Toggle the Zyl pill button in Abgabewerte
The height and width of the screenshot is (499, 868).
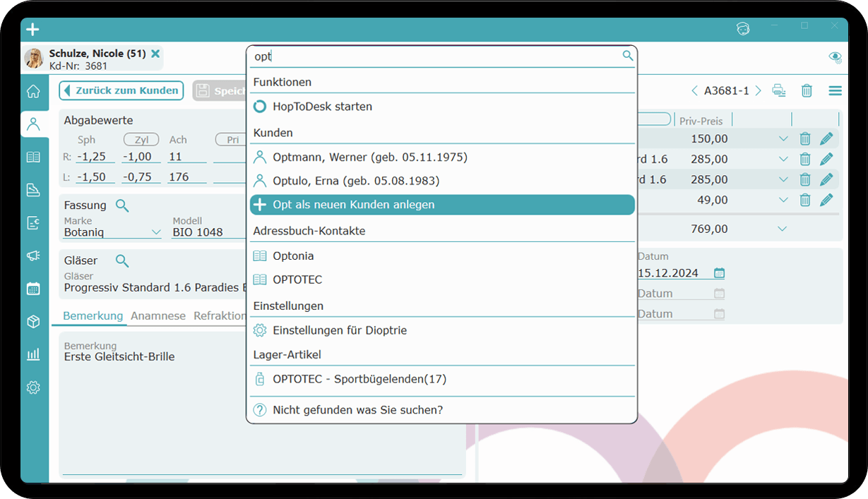(141, 140)
